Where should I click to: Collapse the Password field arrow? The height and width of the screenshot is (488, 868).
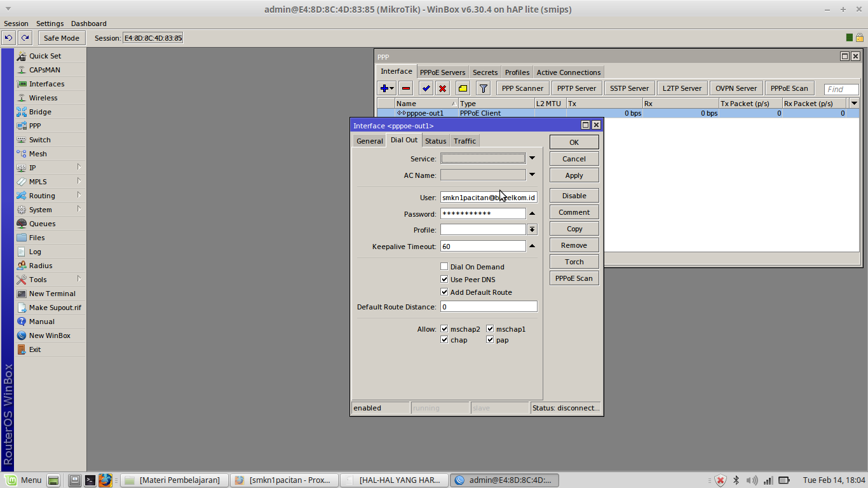coord(532,213)
